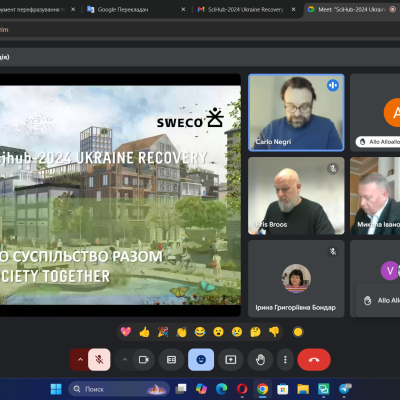Send the sparkling heart reaction
400x400 pixels.
tap(126, 332)
